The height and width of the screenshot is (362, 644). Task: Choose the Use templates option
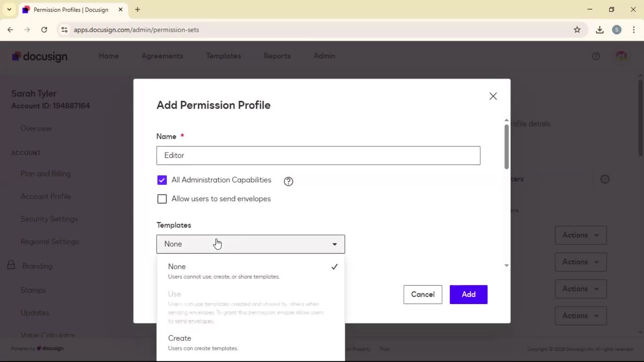pyautogui.click(x=250, y=307)
